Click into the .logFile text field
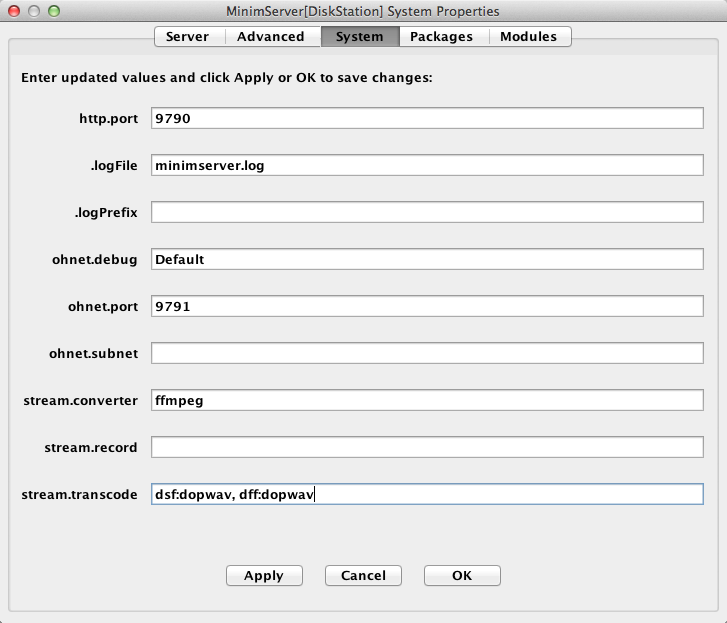Image resolution: width=727 pixels, height=623 pixels. point(427,165)
